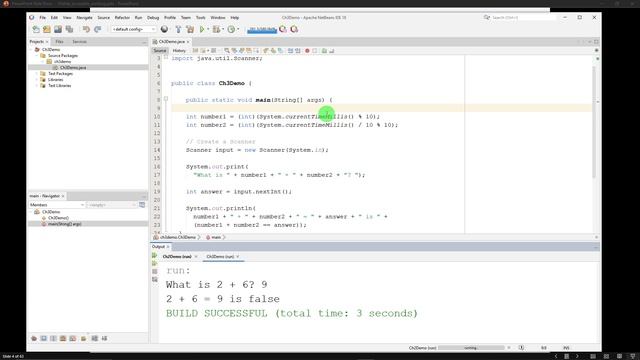The image size is (640, 360).
Task: Collapse the Source Packages node
Action: [37, 56]
